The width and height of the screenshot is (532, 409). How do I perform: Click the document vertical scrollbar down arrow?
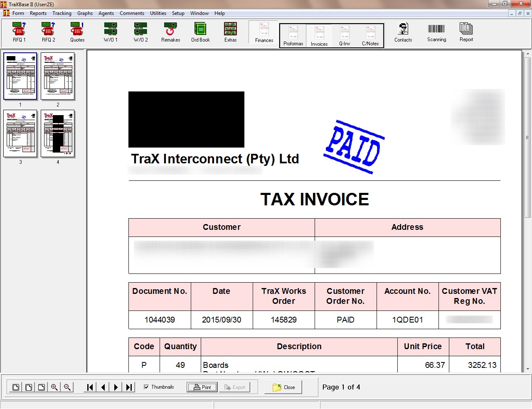(528, 369)
